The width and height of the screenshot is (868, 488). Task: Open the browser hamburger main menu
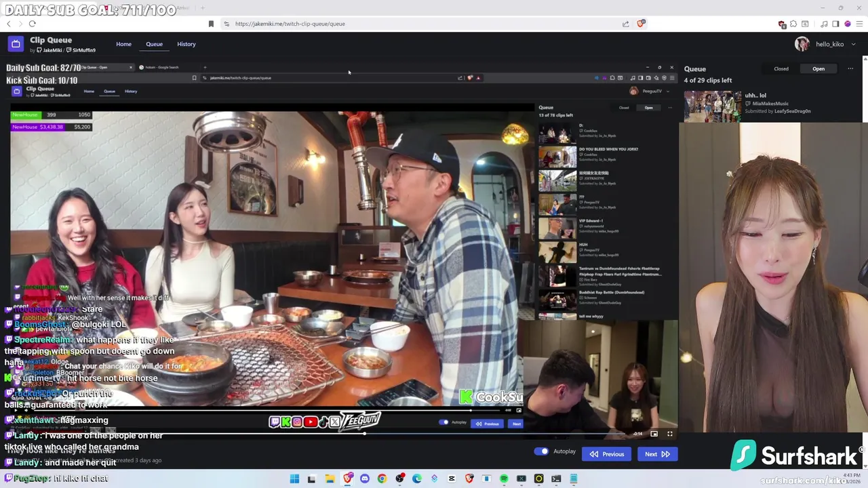(x=860, y=24)
